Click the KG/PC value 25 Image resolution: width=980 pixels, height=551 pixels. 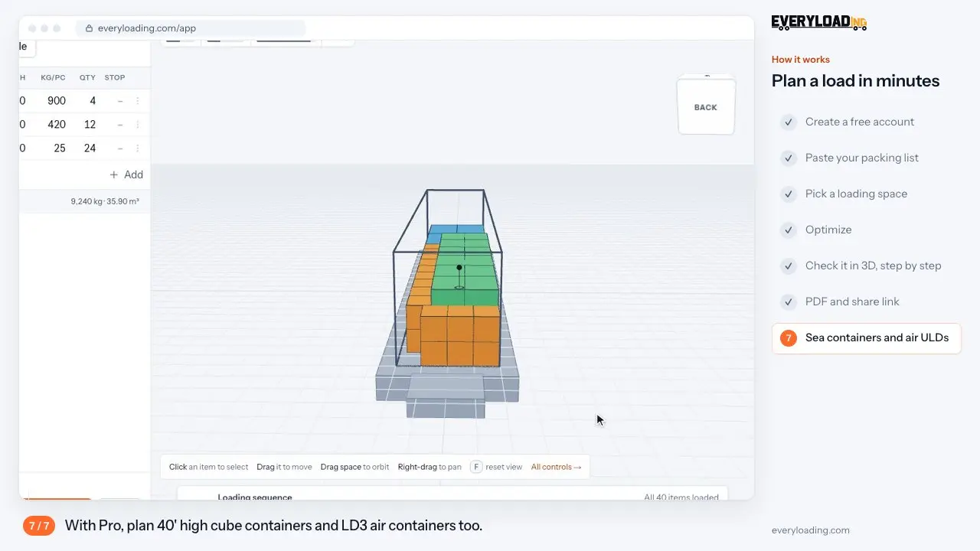pyautogui.click(x=60, y=148)
